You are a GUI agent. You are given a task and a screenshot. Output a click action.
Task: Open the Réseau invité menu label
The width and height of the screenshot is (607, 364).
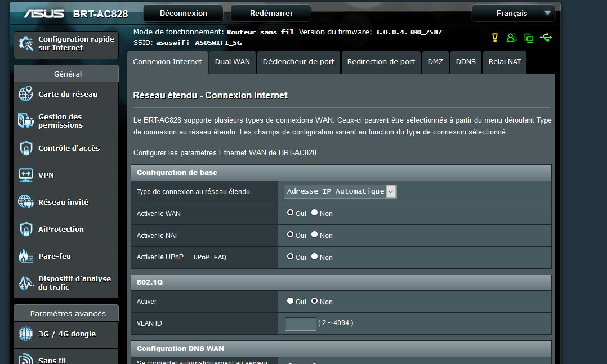click(x=63, y=202)
